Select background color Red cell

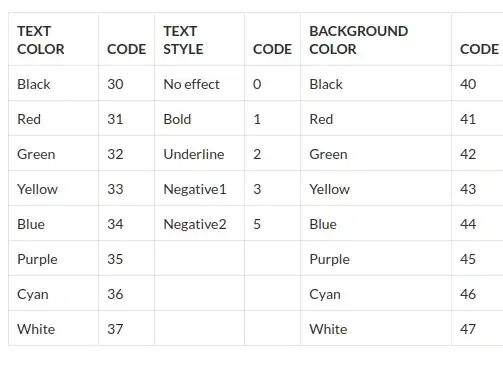tap(376, 118)
